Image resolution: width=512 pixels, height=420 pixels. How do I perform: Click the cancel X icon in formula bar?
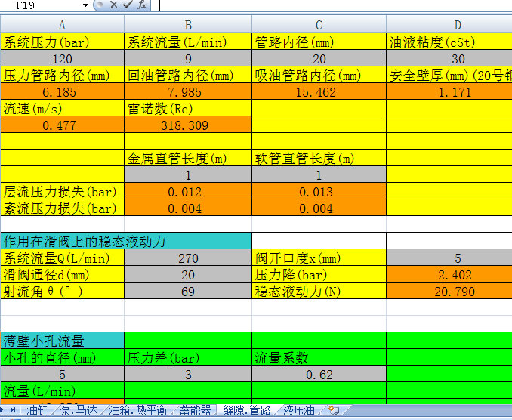113,5
